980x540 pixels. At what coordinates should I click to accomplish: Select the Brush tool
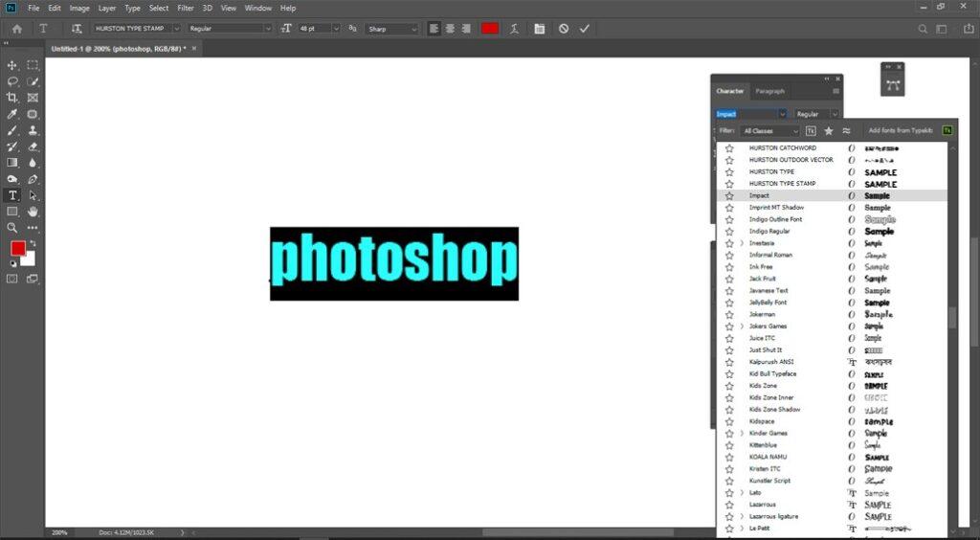11,130
